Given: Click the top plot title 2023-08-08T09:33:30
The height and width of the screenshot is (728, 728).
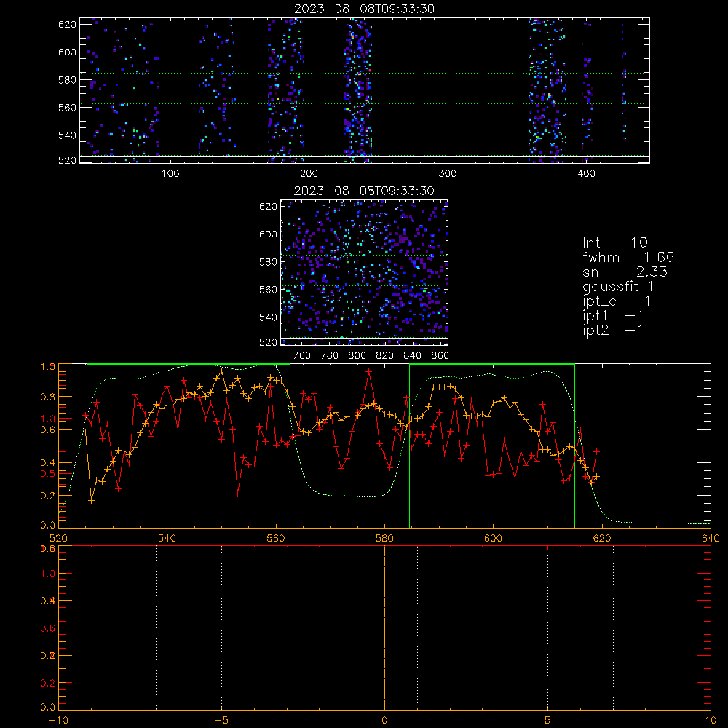Looking at the screenshot, I should (365, 9).
